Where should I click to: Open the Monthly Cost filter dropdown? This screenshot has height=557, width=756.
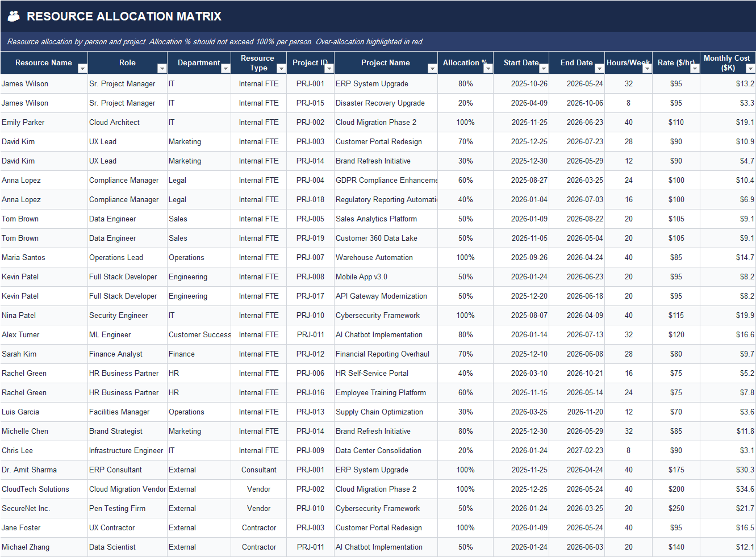[x=751, y=69]
